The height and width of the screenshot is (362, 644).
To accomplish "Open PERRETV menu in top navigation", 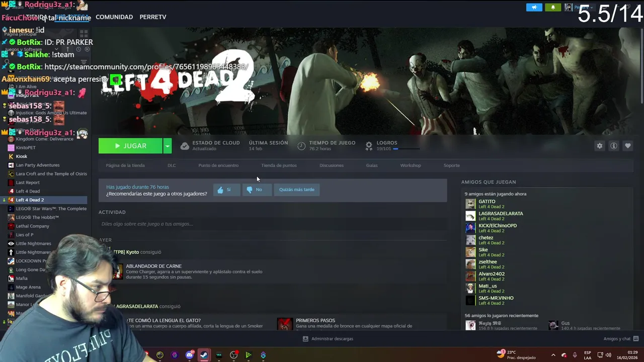I will [153, 17].
